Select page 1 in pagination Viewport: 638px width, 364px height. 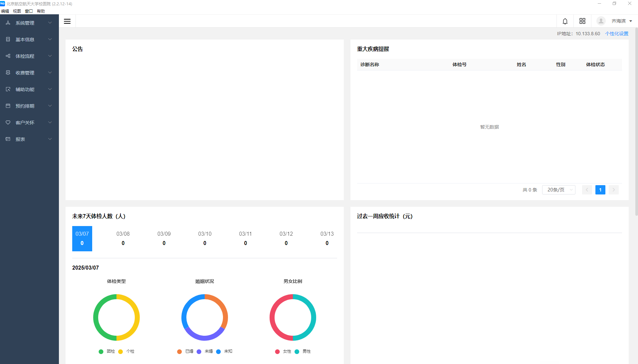click(600, 190)
